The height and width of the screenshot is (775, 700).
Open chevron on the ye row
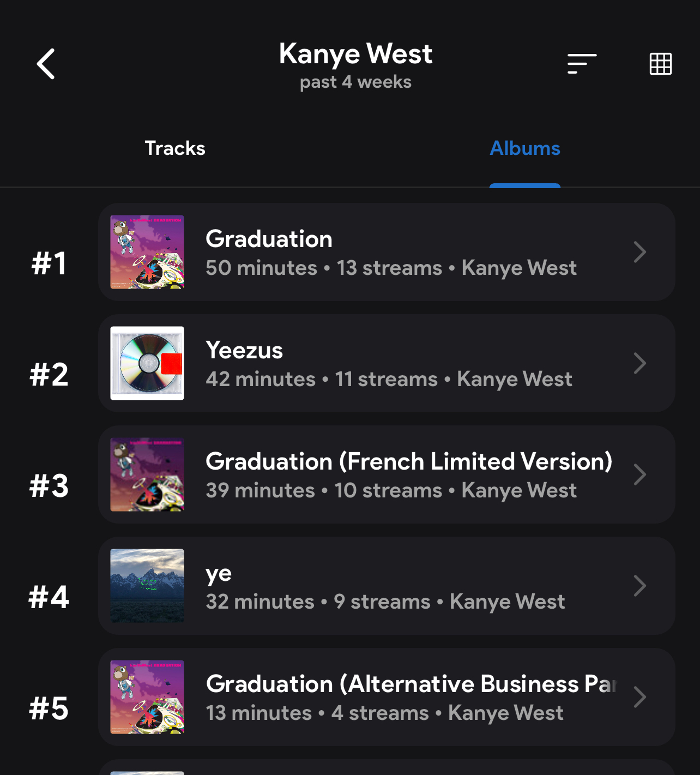(x=640, y=586)
